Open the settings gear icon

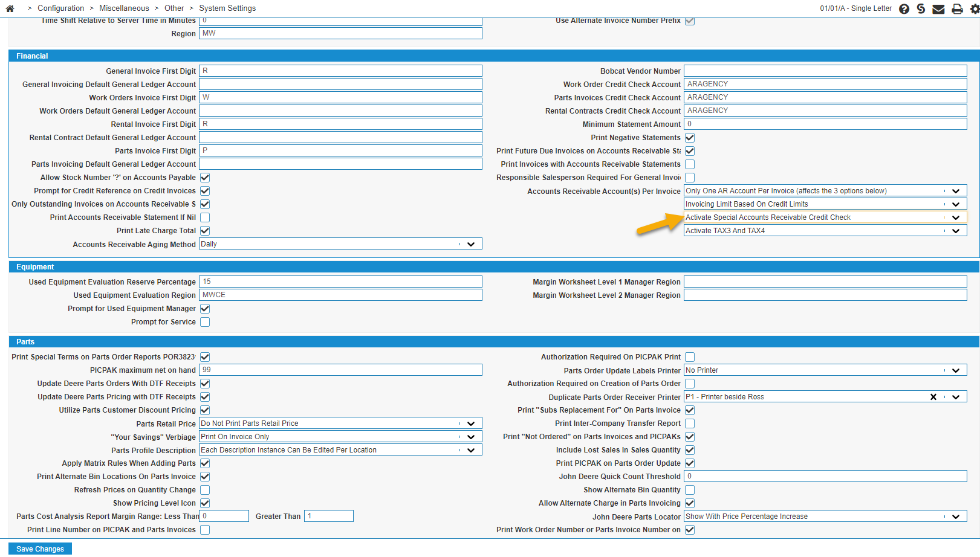[975, 9]
